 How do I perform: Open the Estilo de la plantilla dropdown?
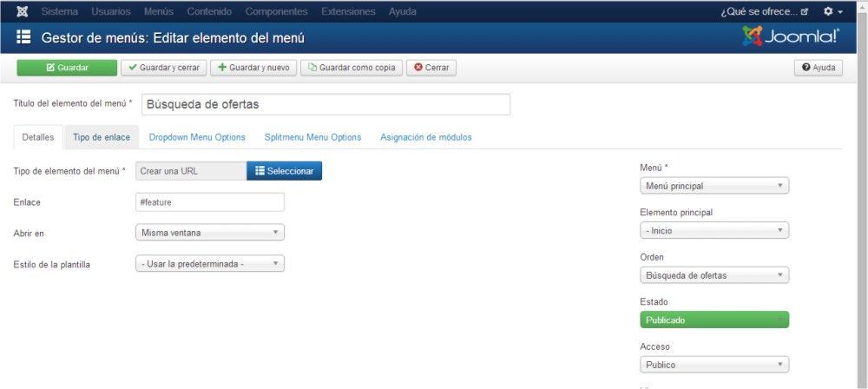[x=210, y=264]
